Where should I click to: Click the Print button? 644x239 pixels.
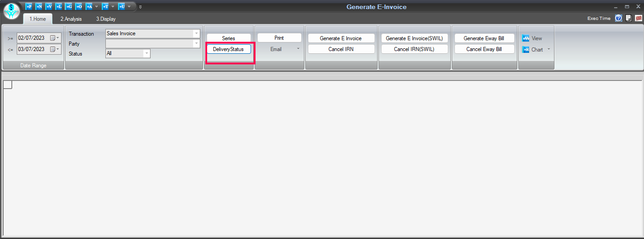coord(279,38)
